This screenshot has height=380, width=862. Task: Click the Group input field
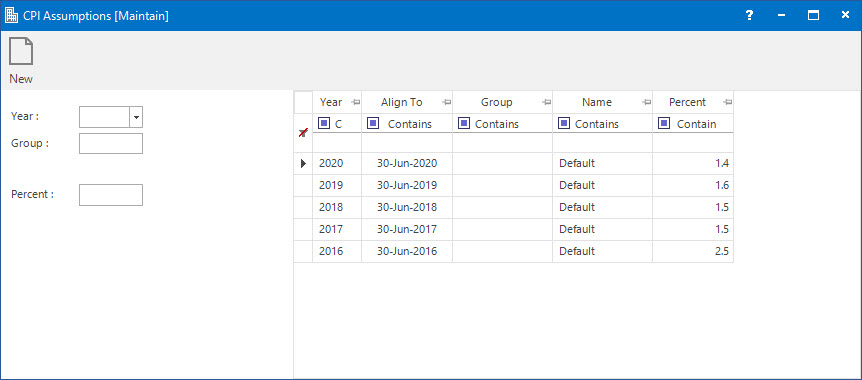point(111,144)
